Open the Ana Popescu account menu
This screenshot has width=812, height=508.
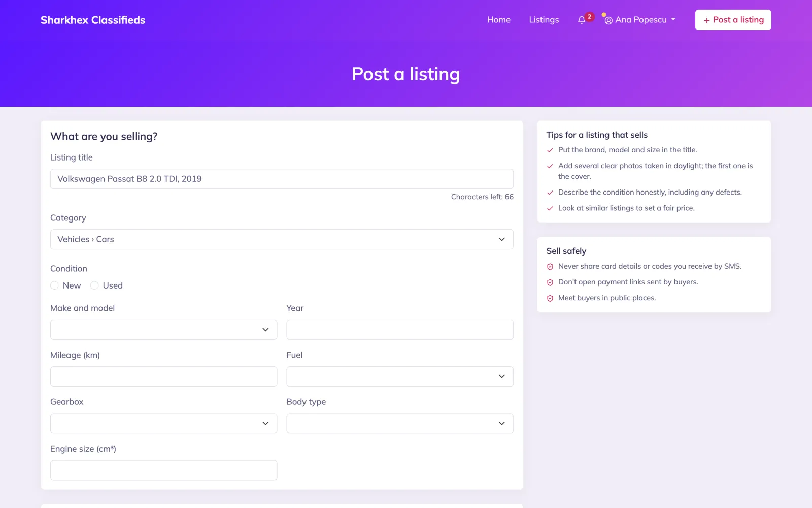coord(640,20)
